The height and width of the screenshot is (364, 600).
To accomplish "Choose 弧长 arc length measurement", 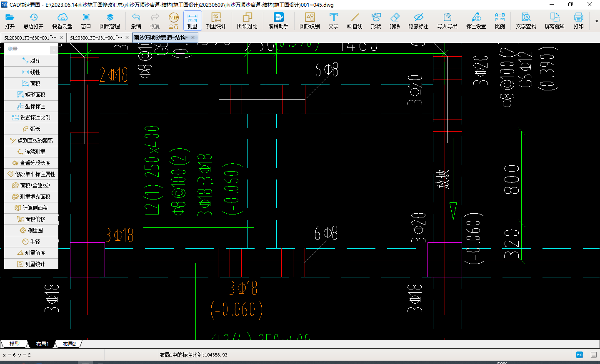I will [31, 129].
